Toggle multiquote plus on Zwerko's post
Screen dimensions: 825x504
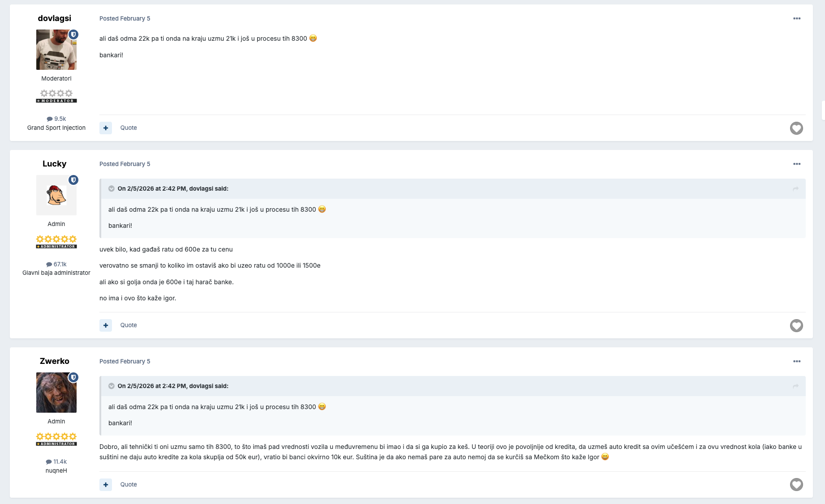point(106,485)
